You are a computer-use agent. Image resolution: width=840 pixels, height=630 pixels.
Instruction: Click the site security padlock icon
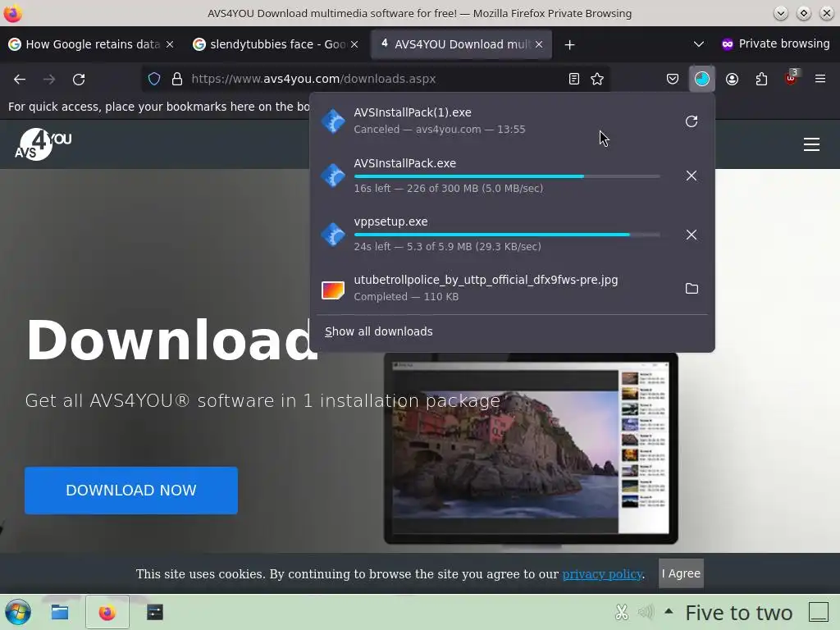(177, 80)
